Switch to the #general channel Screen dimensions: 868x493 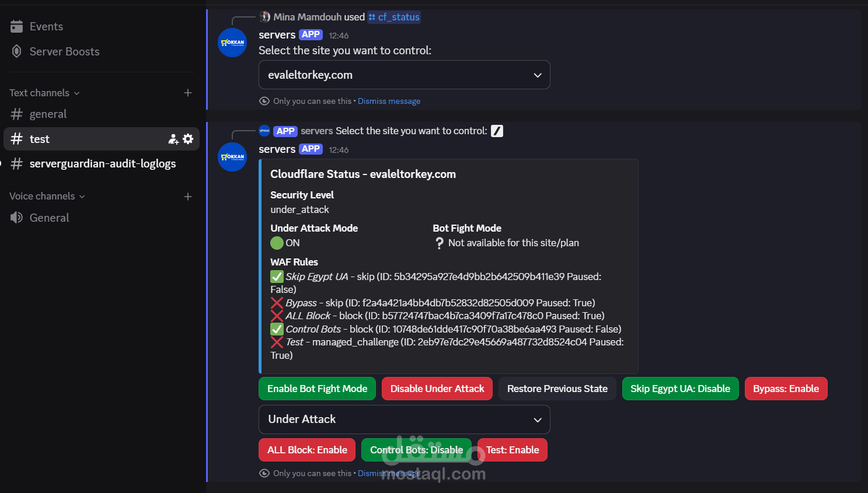point(48,114)
